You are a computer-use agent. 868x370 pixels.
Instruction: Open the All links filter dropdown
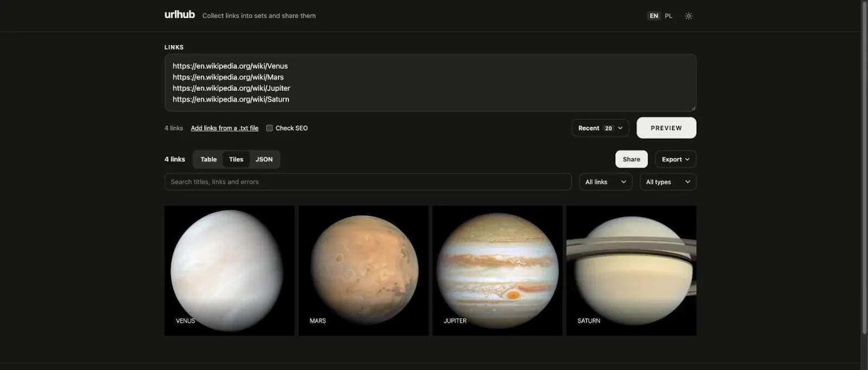click(x=605, y=182)
